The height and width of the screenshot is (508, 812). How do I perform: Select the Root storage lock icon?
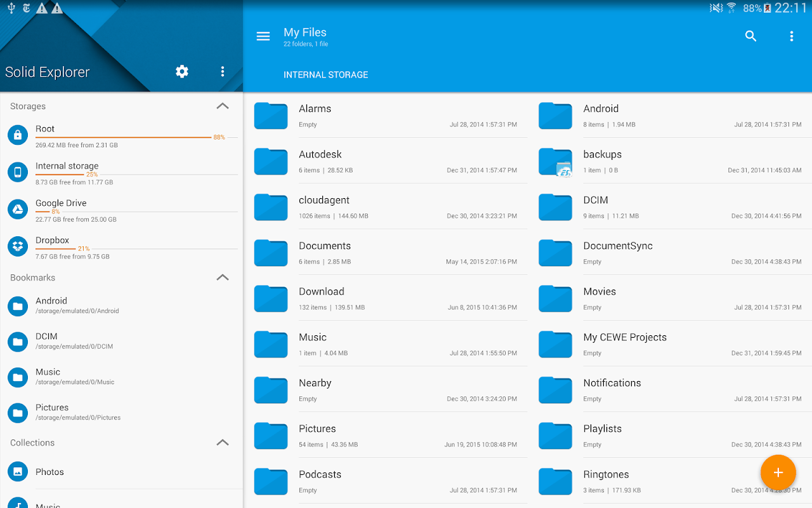coord(17,134)
